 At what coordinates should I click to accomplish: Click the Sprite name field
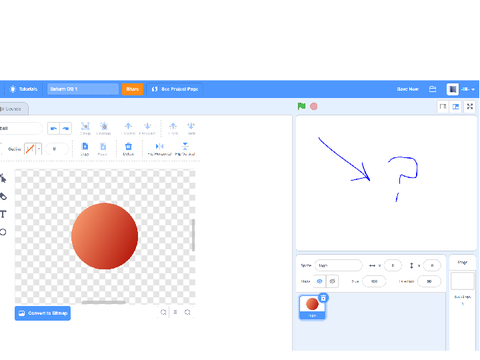pos(338,265)
